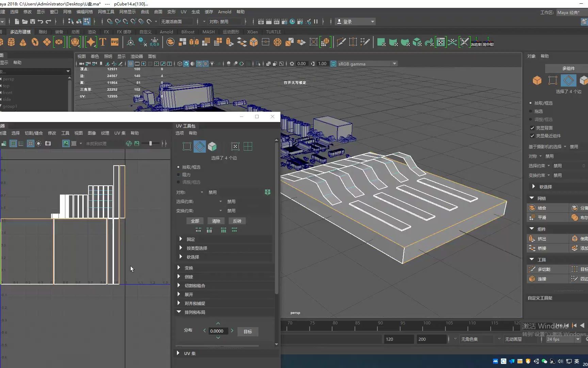Click the Connect (连接) tool icon
Image resolution: width=588 pixels, height=368 pixels.
click(532, 279)
